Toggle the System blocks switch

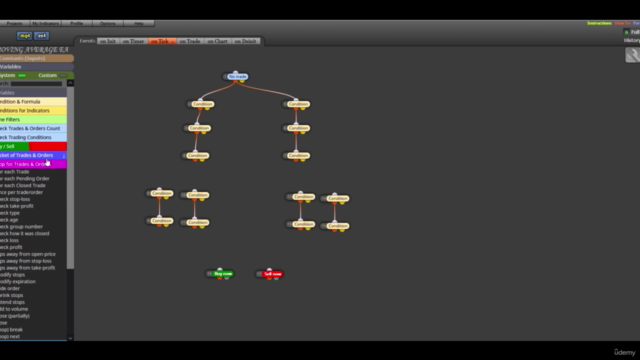point(22,76)
